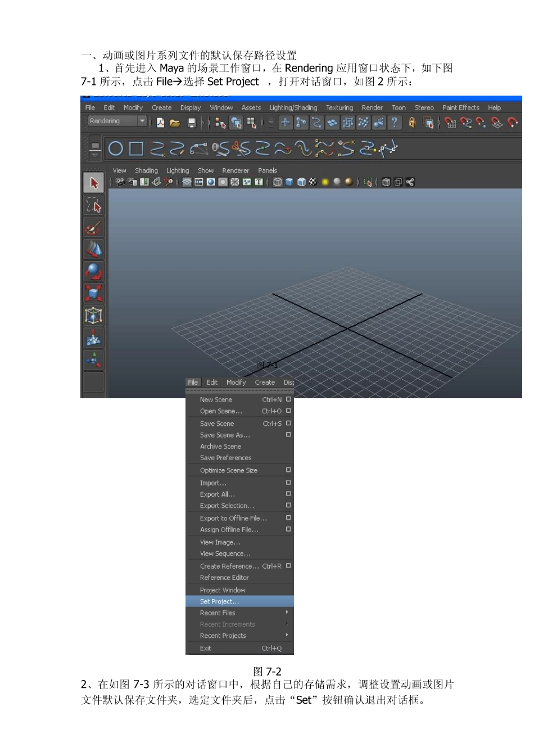The height and width of the screenshot is (756, 534).
Task: Select the Soft Modification tool
Action: (94, 337)
